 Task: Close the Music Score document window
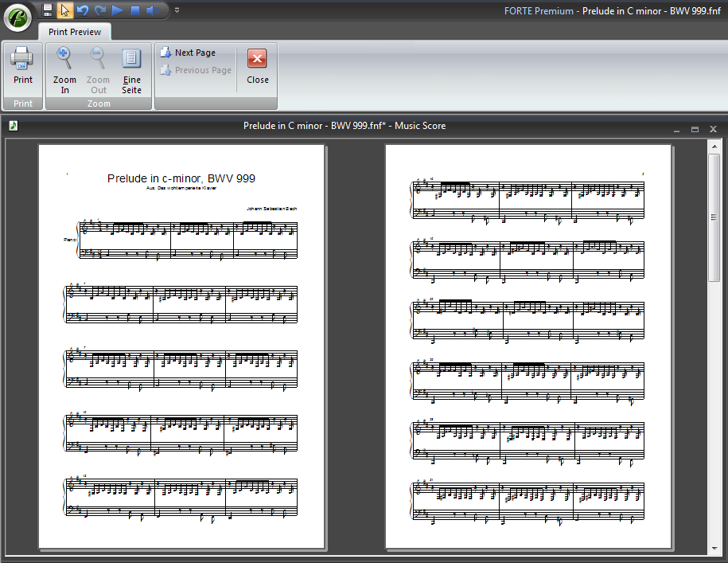point(713,129)
